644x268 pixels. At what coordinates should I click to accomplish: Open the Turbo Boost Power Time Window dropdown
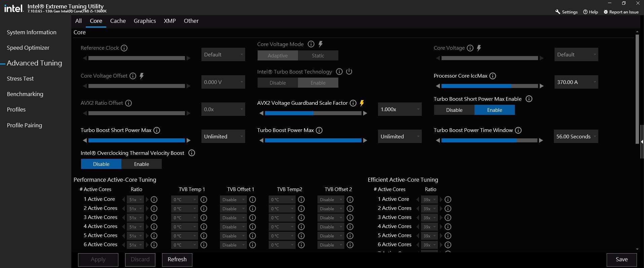coord(576,136)
